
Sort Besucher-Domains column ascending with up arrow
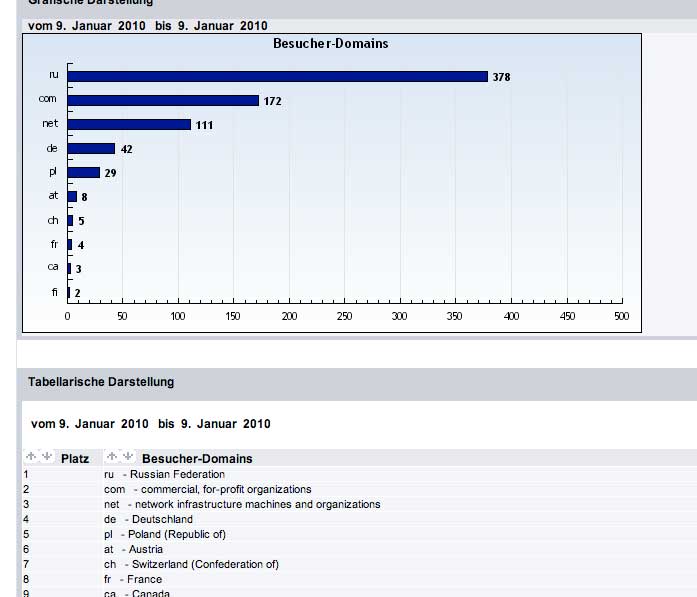[x=113, y=457]
